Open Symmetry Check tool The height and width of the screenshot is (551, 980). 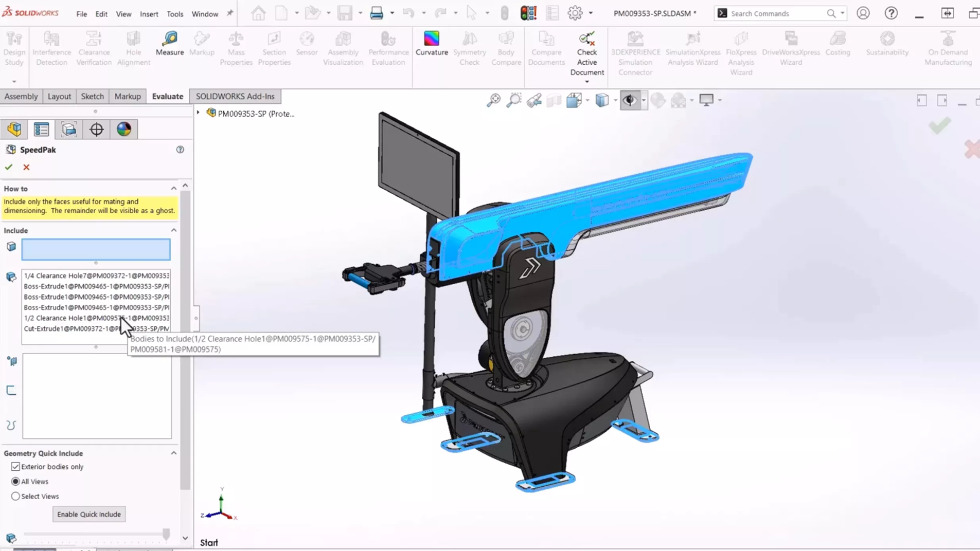tap(469, 48)
